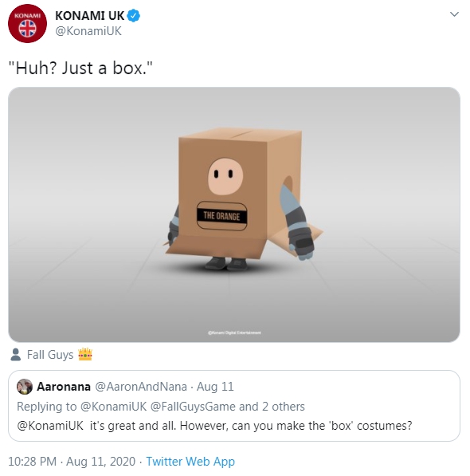The image size is (470, 476).
Task: Click the Aug 11 quoted tweet date
Action: click(x=215, y=387)
